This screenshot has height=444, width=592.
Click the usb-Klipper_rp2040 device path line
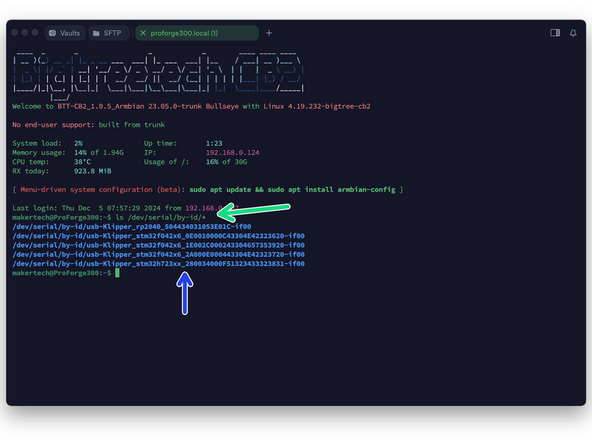click(x=132, y=227)
